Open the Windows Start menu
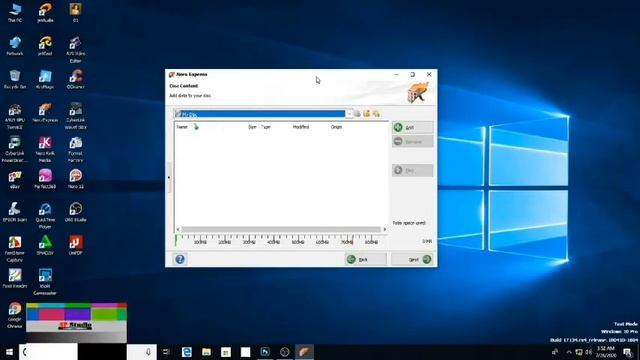This screenshot has height=360, width=640. coord(9,352)
